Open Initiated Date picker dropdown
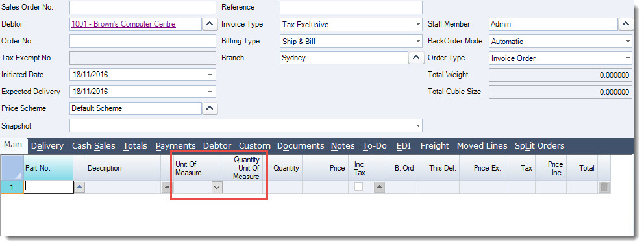This screenshot has height=246, width=644. click(210, 75)
